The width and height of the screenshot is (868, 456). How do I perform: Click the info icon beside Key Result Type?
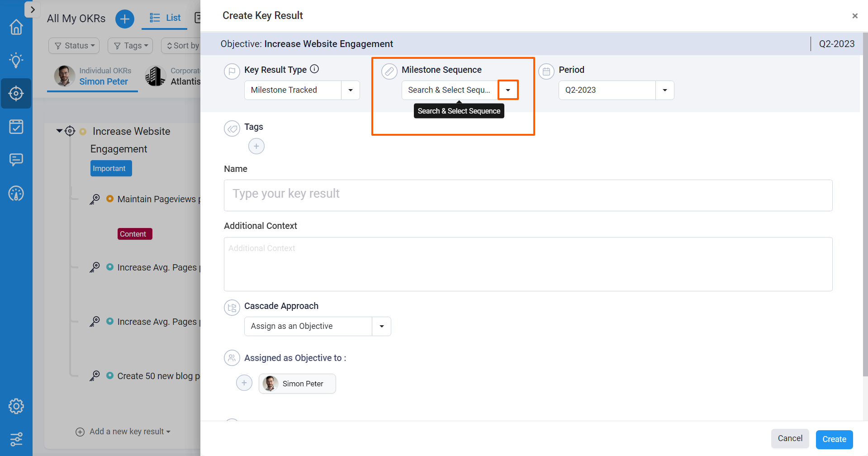[314, 69]
